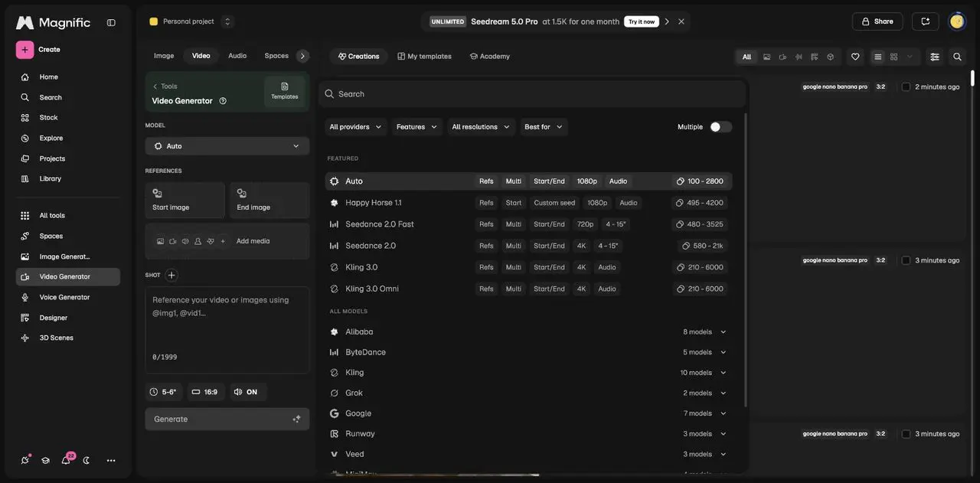
Task: Open the Video Generator help icon
Action: [223, 100]
